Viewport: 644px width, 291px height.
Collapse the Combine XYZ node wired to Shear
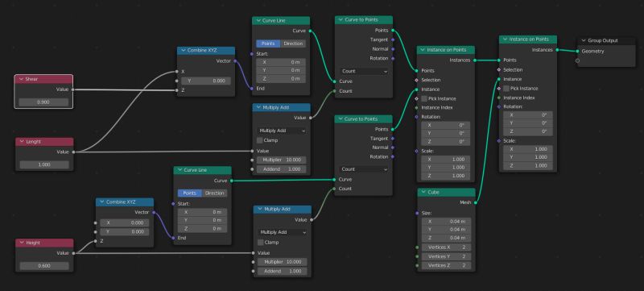(x=183, y=51)
